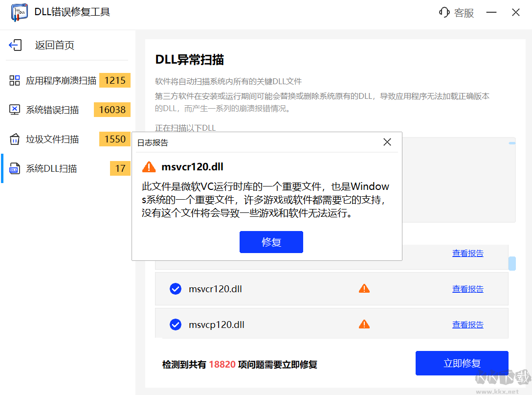The width and height of the screenshot is (532, 395).
Task: Click the 客服 headset icon
Action: 444,13
